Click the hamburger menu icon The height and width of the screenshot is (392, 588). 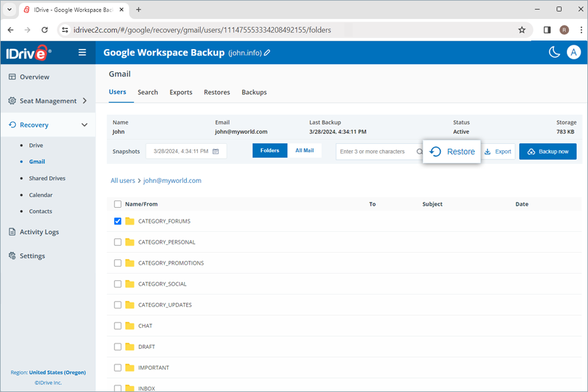click(x=82, y=53)
